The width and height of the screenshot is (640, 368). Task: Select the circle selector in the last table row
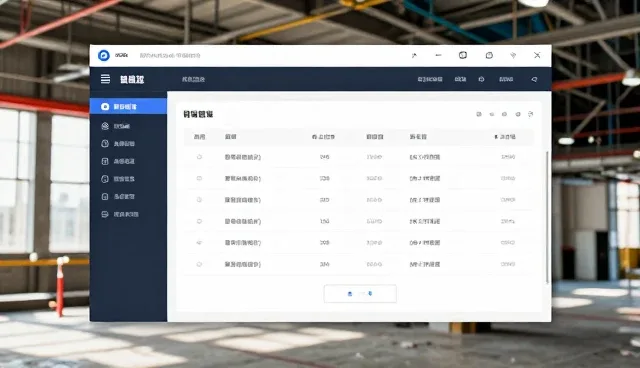[199, 264]
